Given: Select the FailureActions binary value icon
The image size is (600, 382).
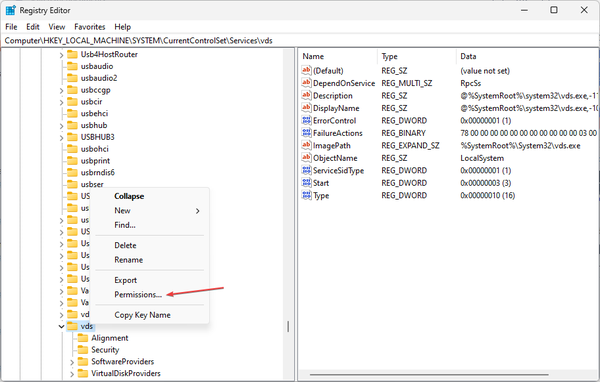Looking at the screenshot, I should [306, 133].
